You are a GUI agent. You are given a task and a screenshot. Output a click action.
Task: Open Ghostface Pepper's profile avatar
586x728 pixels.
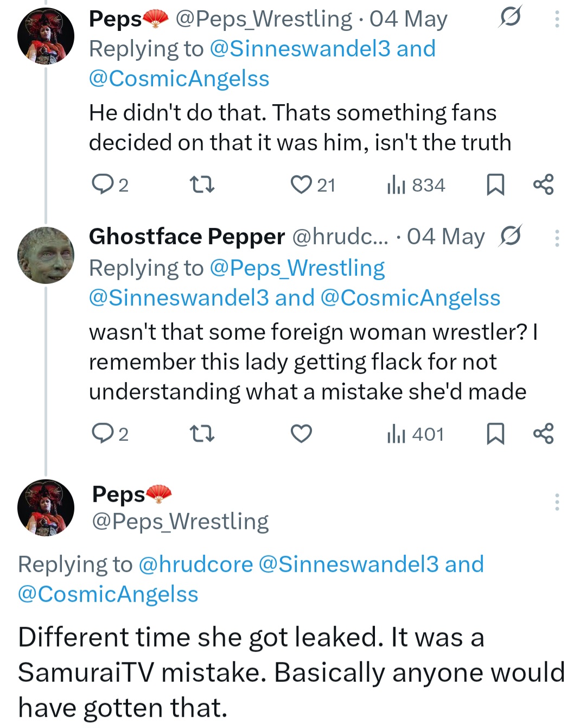(x=46, y=255)
